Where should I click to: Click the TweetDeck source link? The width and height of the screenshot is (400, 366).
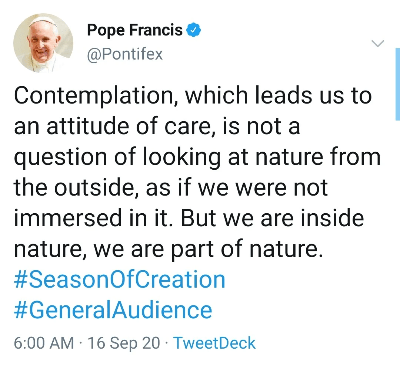pos(215,343)
